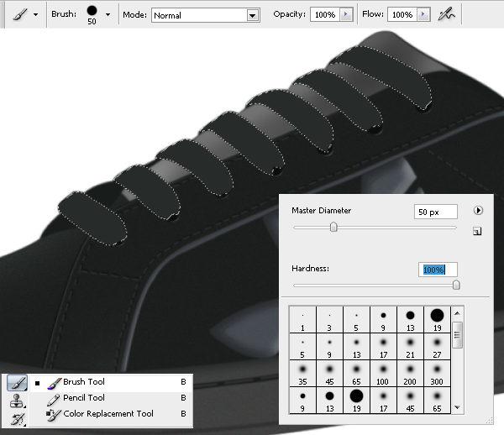
Task: Open the Opacity slider arrow
Action: (346, 14)
